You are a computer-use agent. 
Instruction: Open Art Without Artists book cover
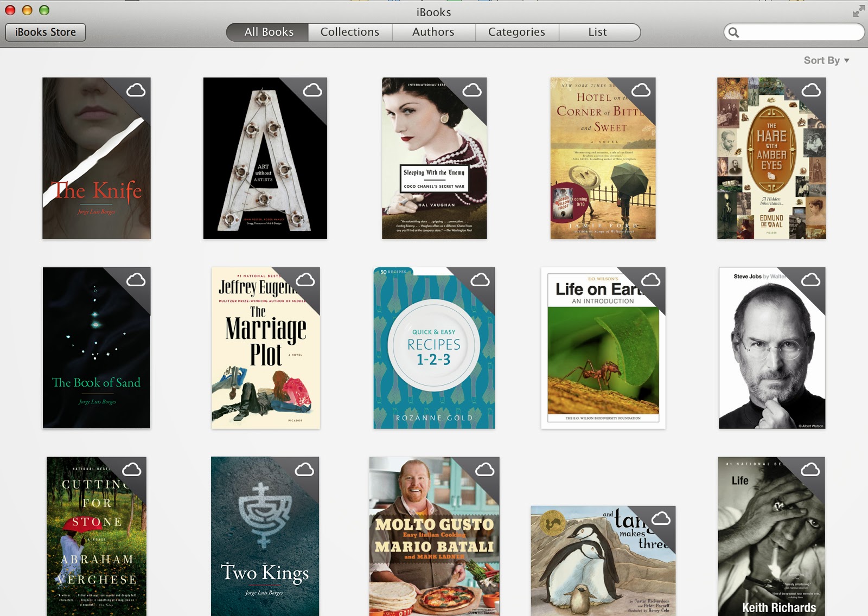point(265,158)
